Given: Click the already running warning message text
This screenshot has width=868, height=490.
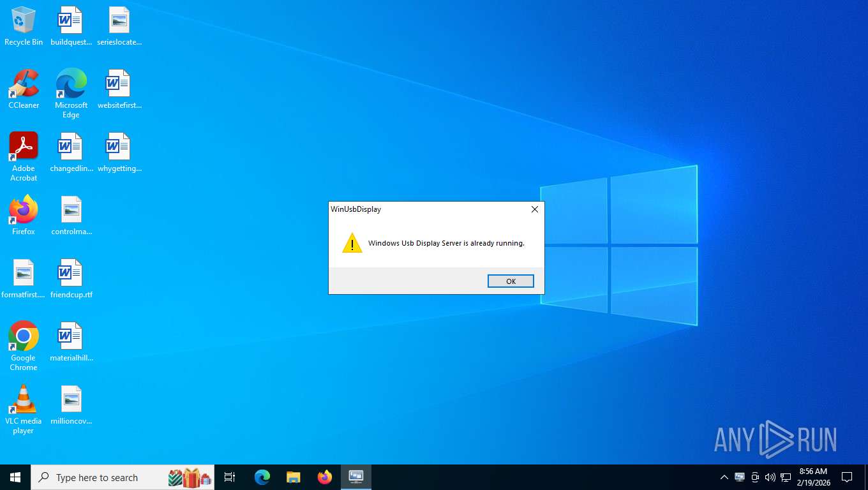Looking at the screenshot, I should 446,243.
